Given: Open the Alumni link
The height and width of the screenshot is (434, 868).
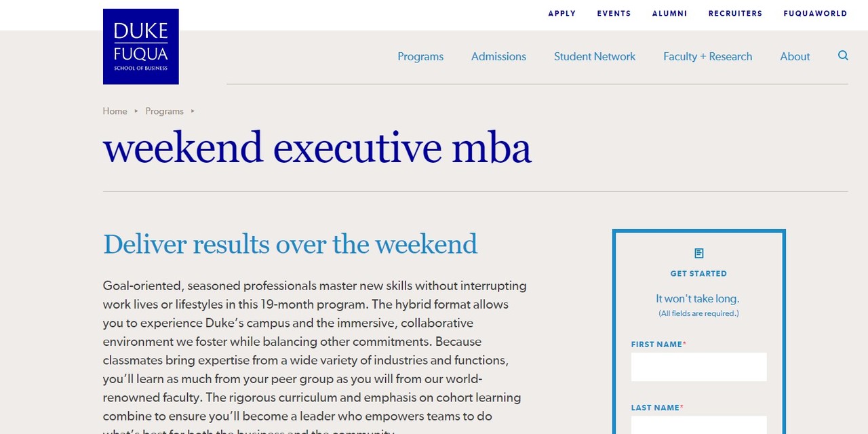Looking at the screenshot, I should point(669,14).
